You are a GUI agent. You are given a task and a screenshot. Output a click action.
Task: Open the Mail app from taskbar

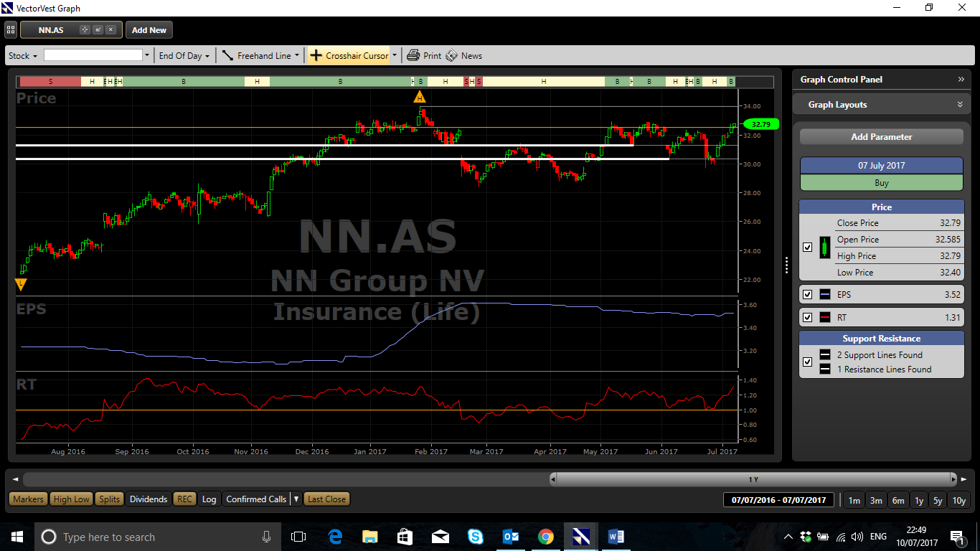[x=440, y=537]
